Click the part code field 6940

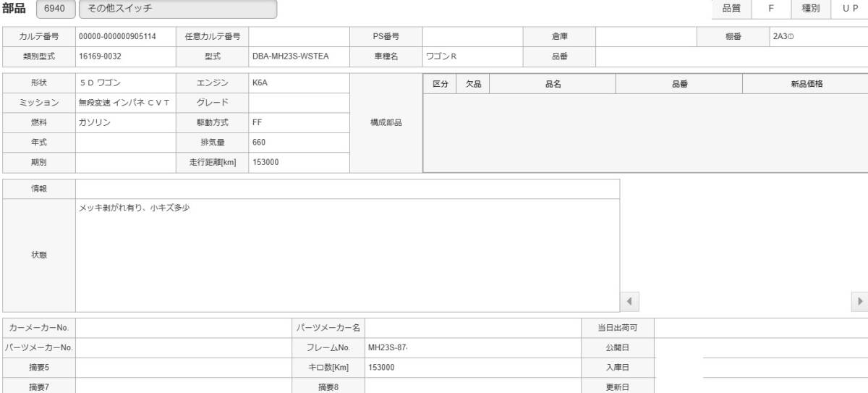[54, 10]
